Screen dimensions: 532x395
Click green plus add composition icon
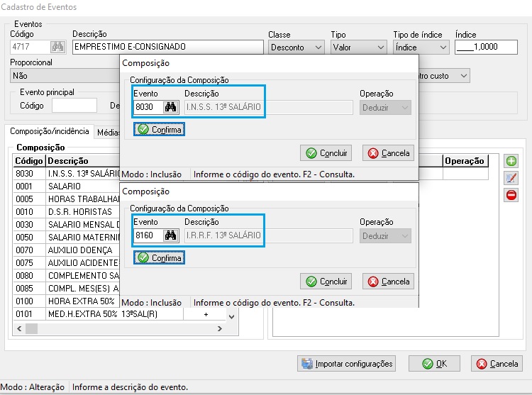pyautogui.click(x=511, y=161)
